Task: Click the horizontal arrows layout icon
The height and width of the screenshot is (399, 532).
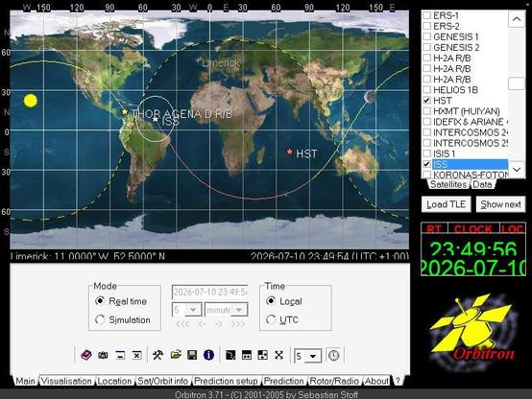Action: [x=247, y=355]
